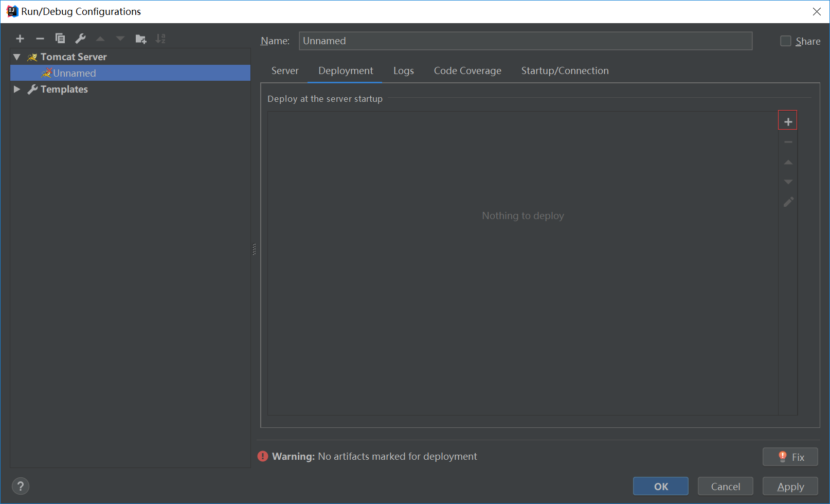Enable the Share checkbox
Screen dimensions: 830x504
point(786,41)
